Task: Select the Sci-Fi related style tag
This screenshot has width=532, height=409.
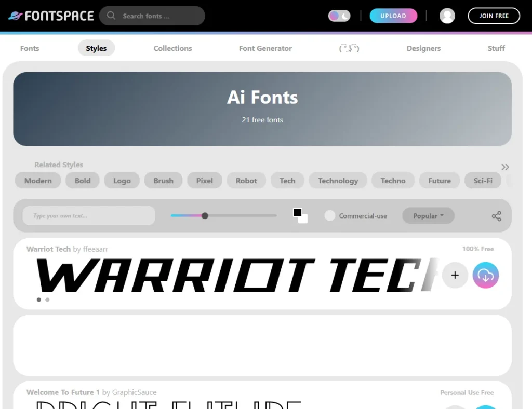Action: [x=483, y=181]
